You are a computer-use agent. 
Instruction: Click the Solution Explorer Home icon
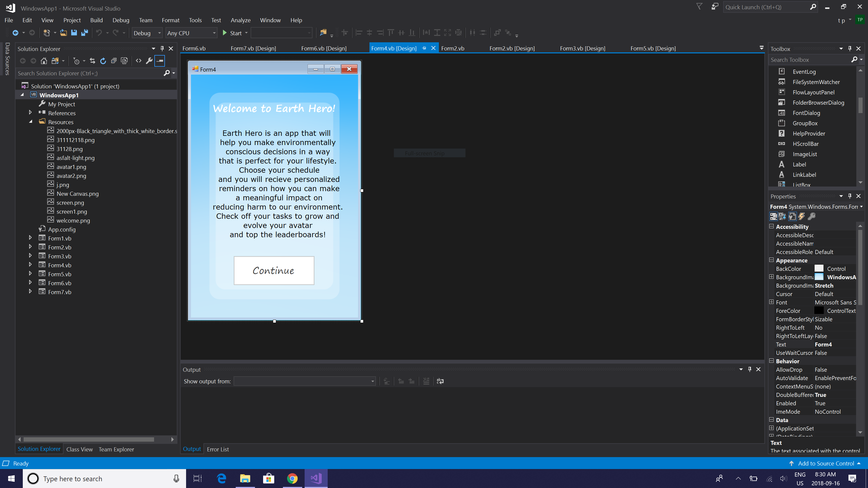point(44,61)
